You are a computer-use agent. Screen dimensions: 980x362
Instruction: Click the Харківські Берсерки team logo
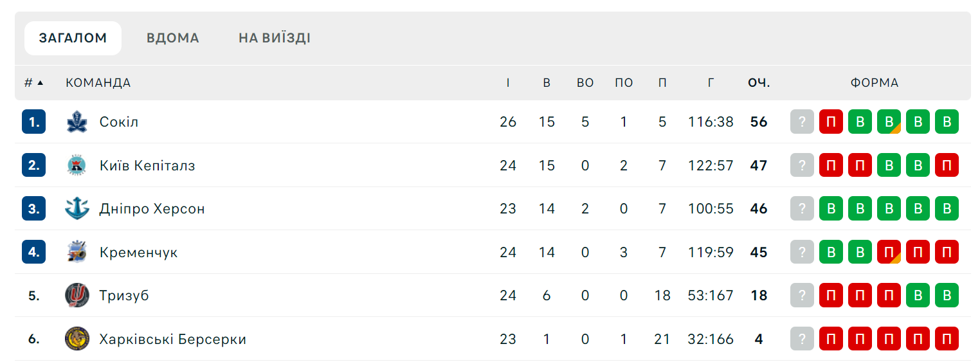[77, 339]
